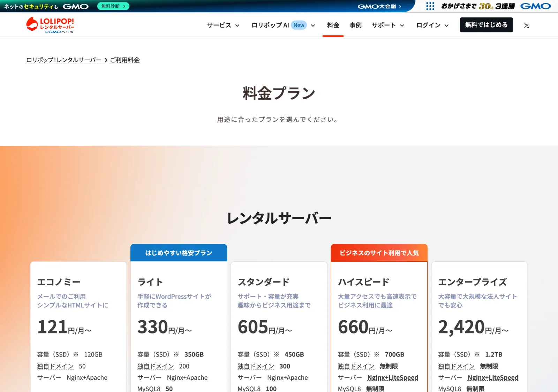Click the 1.2TB capacity value
The image size is (558, 392).
coord(494,354)
